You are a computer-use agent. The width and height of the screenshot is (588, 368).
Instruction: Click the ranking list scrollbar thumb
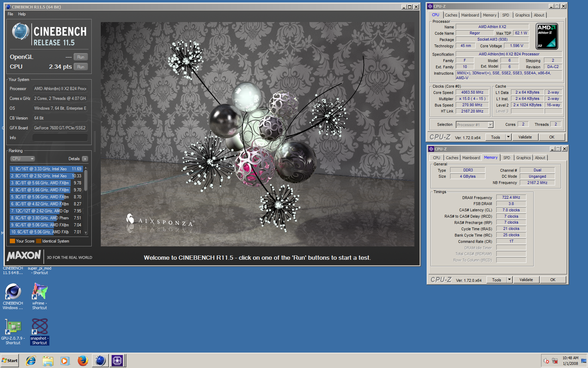click(86, 180)
